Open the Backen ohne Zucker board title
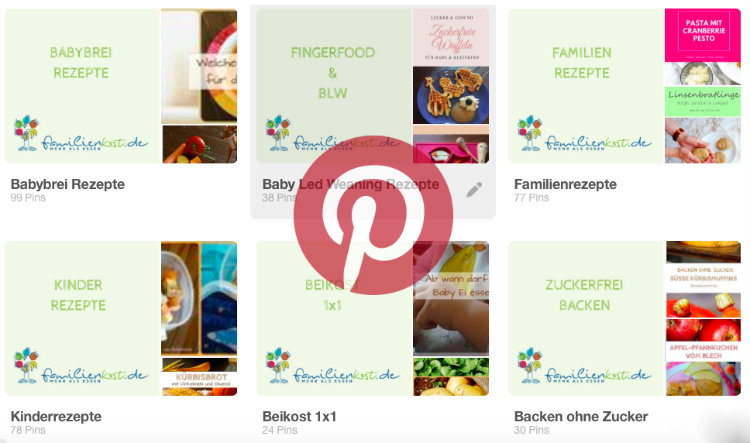750x443 pixels. (581, 417)
